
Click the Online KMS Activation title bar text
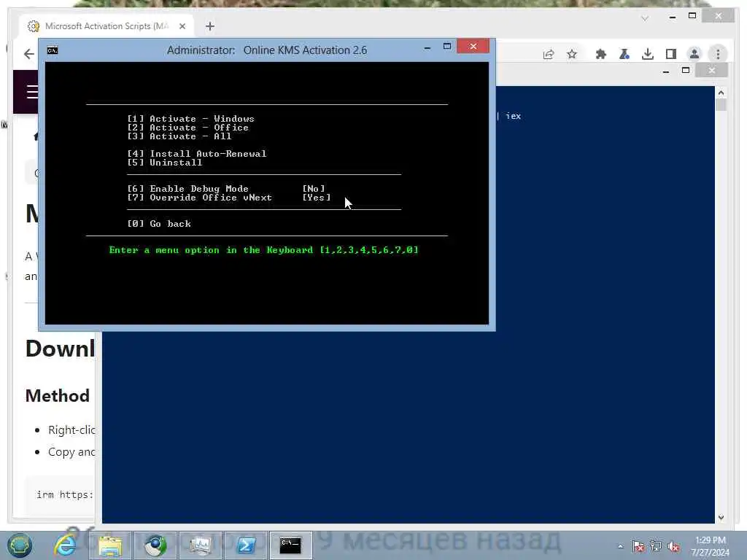coord(267,50)
